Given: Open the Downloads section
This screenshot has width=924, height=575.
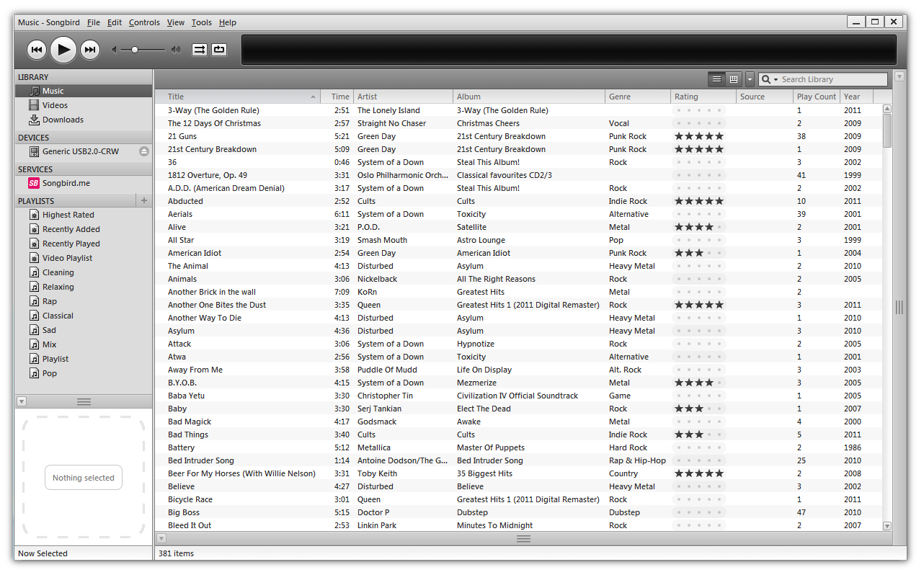Looking at the screenshot, I should tap(84, 120).
